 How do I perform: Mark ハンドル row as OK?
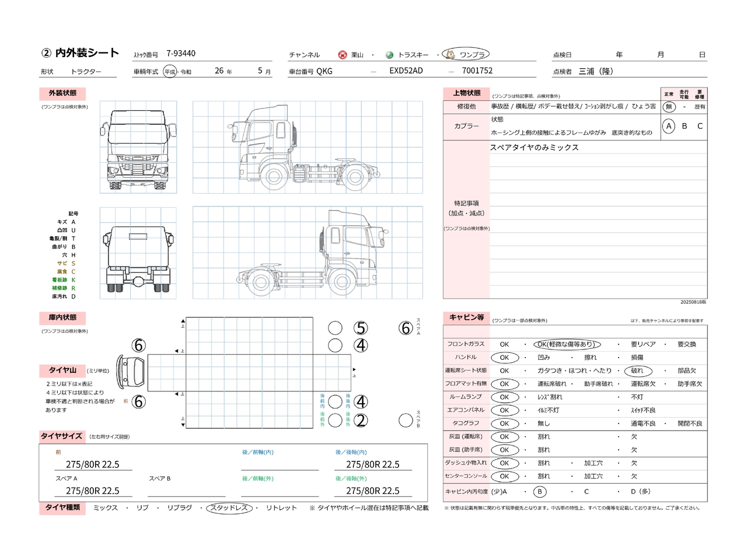click(x=504, y=358)
